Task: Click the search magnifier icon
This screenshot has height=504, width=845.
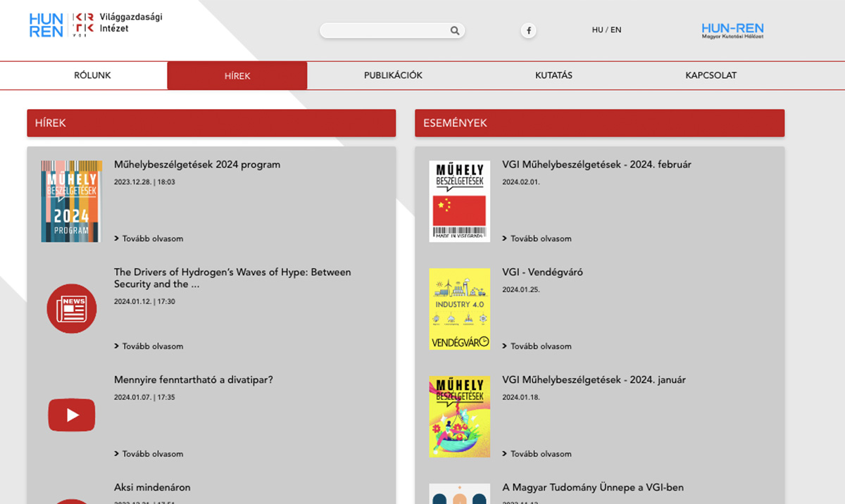Action: (455, 30)
